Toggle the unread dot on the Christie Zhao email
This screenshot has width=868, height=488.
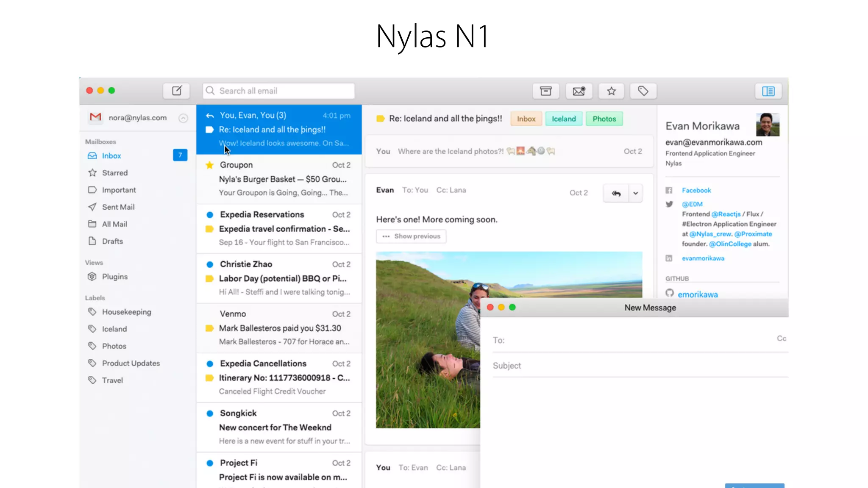209,264
